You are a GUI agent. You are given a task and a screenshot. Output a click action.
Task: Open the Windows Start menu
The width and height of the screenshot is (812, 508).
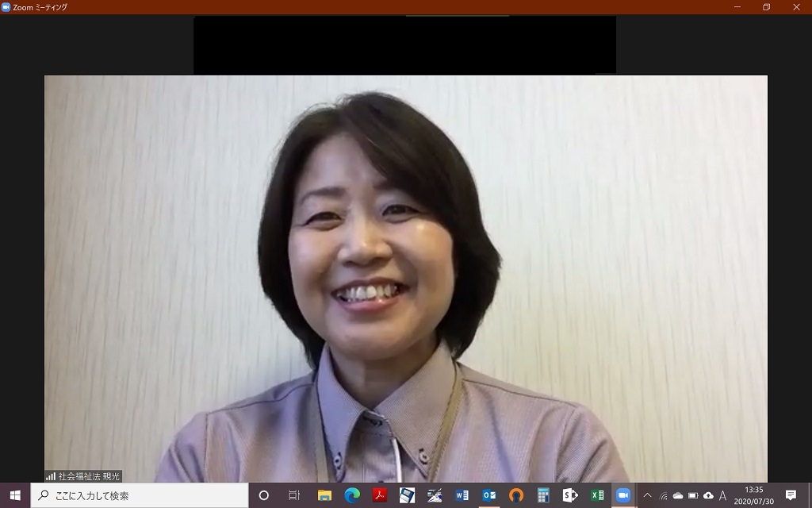[15, 495]
